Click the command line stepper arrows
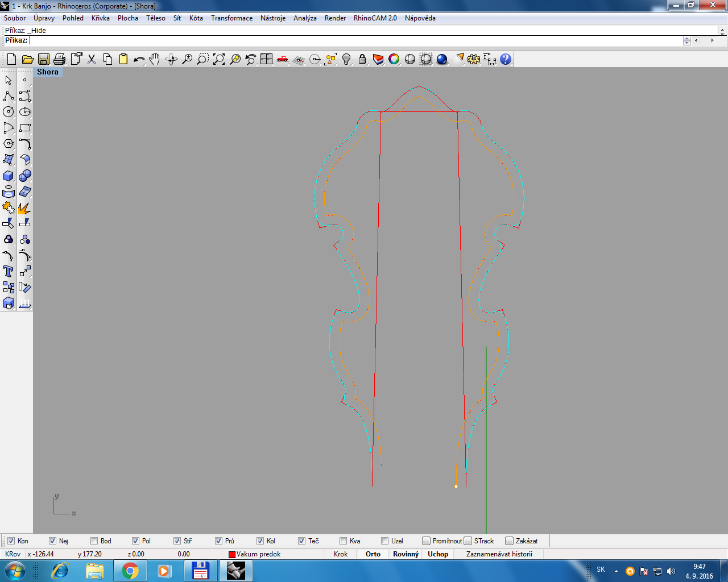Screen dimensions: 728x582 click(687, 40)
